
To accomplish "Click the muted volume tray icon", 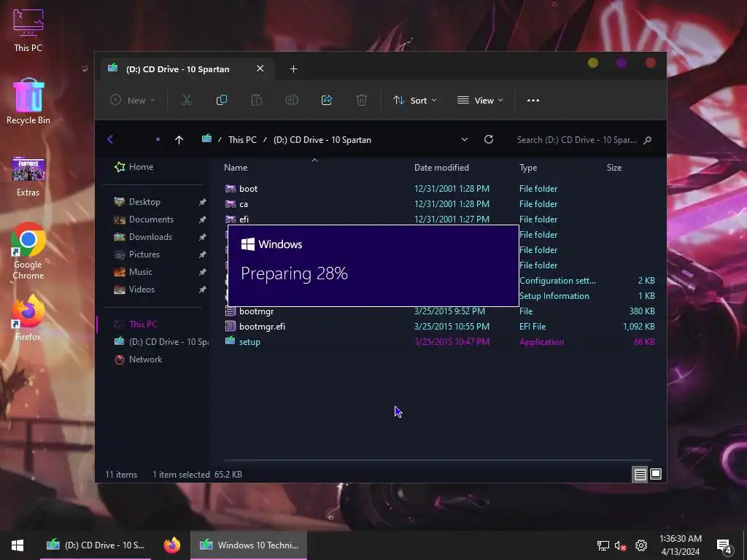I will point(620,545).
